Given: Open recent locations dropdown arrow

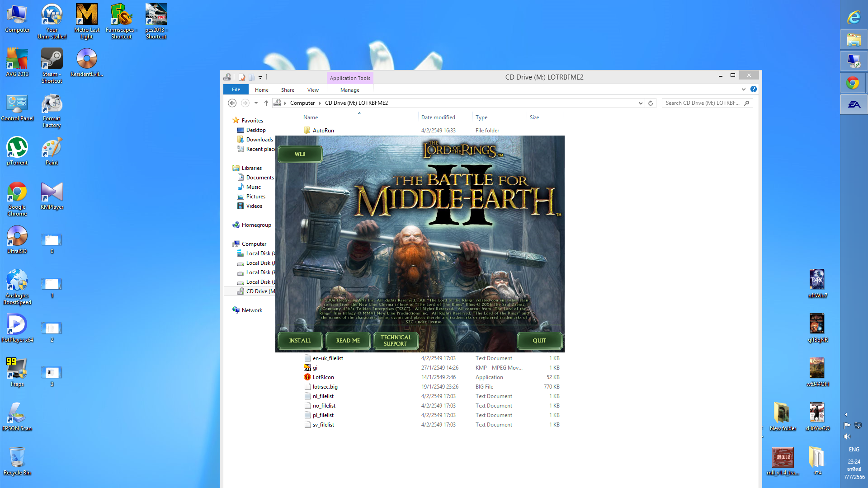Looking at the screenshot, I should (x=256, y=103).
